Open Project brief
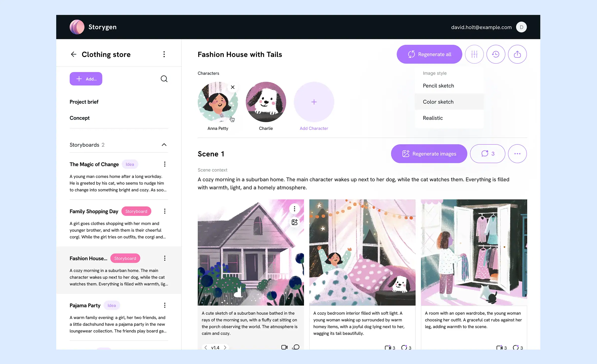Image resolution: width=597 pixels, height=364 pixels. coord(84,102)
